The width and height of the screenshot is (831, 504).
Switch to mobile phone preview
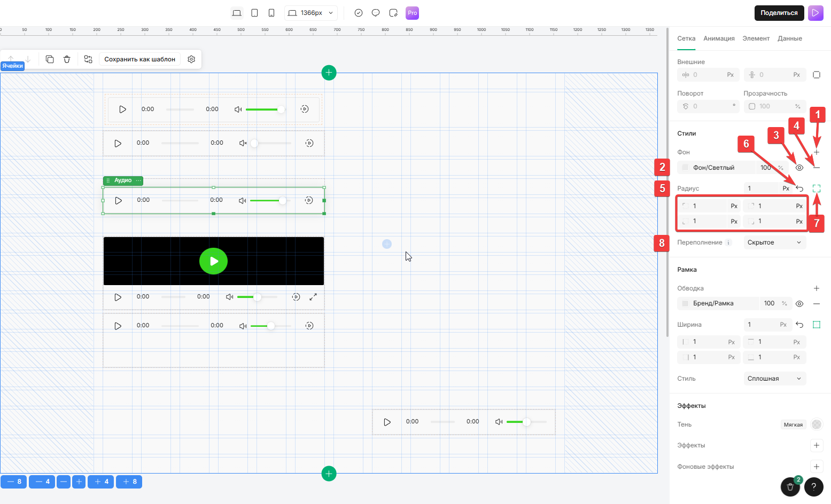(x=271, y=13)
